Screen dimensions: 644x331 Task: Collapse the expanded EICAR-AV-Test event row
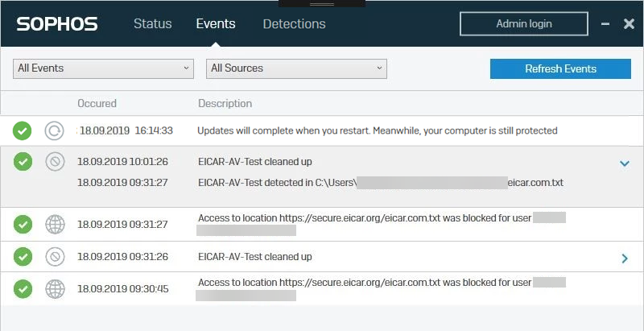click(624, 163)
